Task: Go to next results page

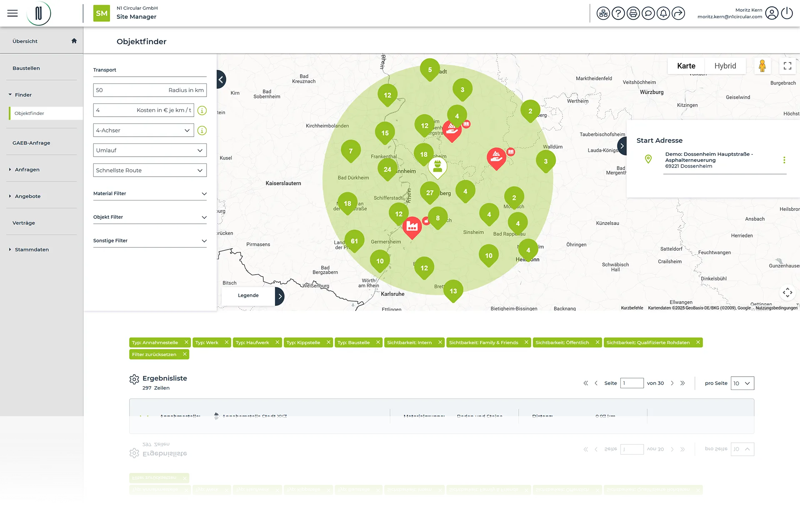Action: click(672, 383)
